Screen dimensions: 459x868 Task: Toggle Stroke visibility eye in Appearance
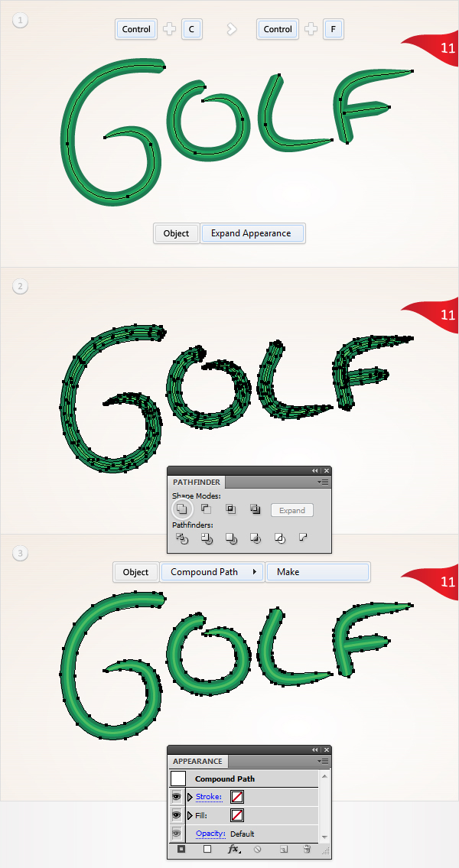coord(177,797)
